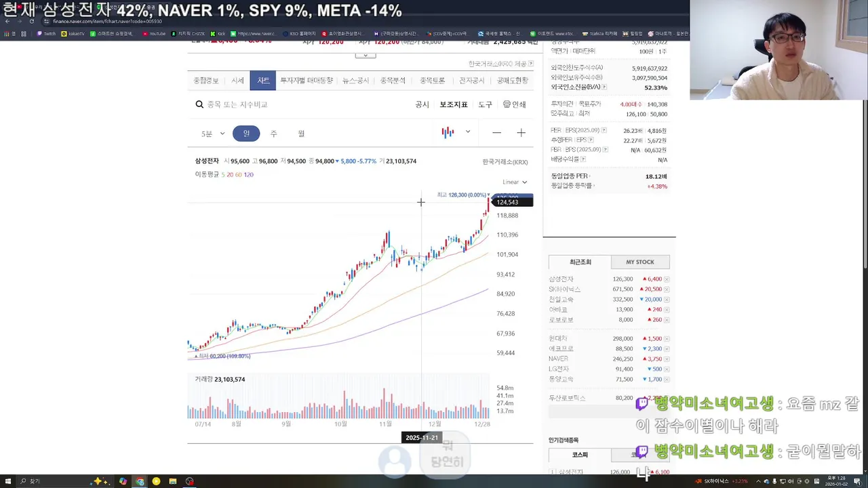Open 천일고속 stock link

click(x=561, y=300)
